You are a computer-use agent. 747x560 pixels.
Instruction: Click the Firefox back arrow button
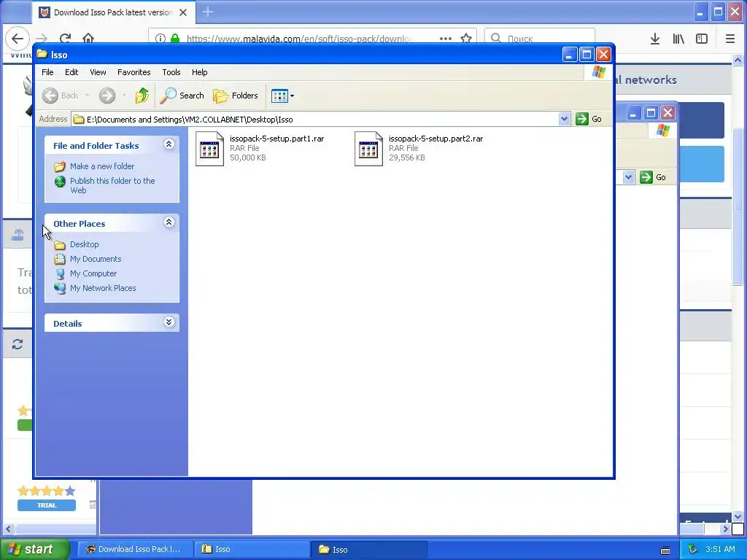[18, 39]
